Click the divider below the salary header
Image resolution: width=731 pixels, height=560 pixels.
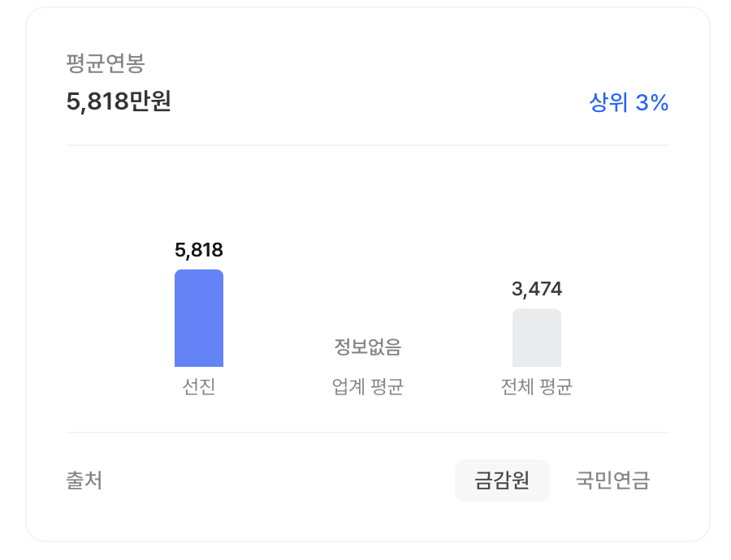pos(368,145)
